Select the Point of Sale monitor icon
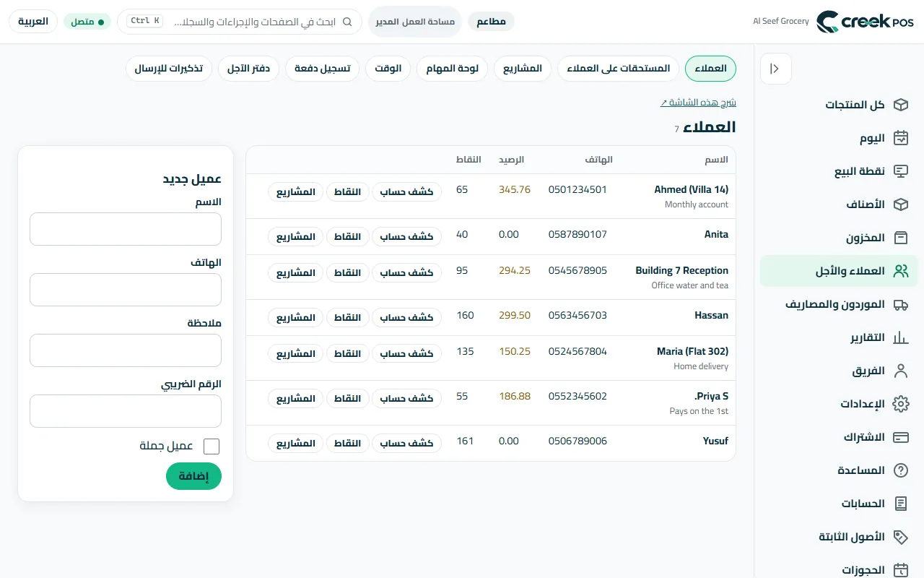The width and height of the screenshot is (924, 578). pyautogui.click(x=900, y=171)
